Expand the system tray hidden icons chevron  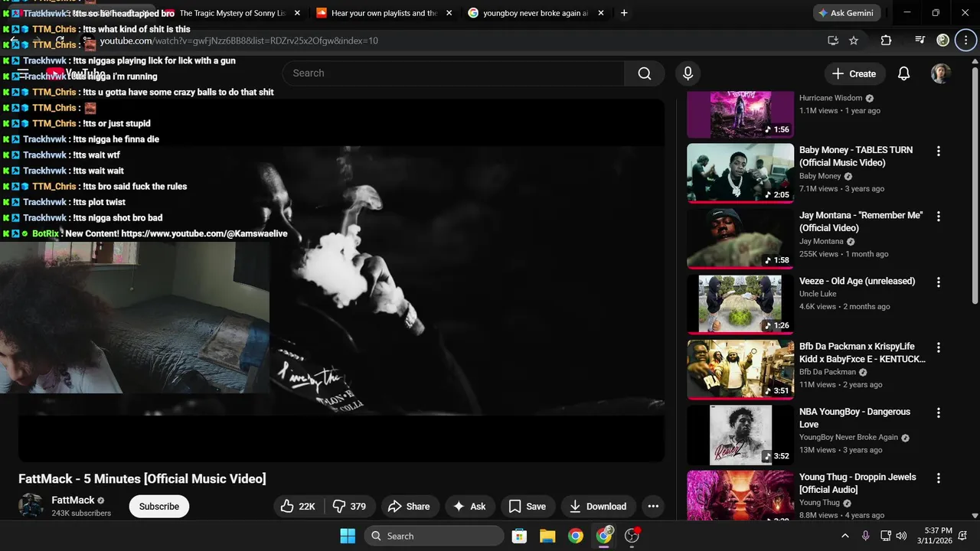pyautogui.click(x=844, y=536)
